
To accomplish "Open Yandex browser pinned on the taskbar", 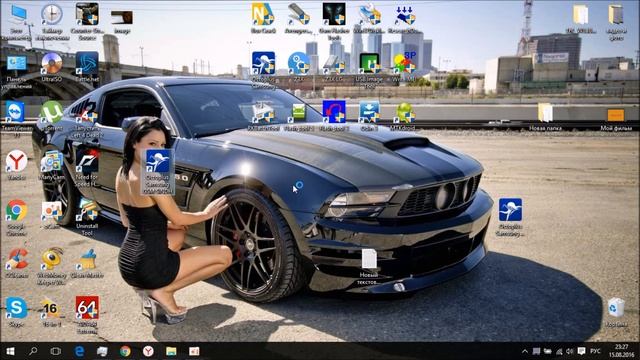I will coord(148,351).
